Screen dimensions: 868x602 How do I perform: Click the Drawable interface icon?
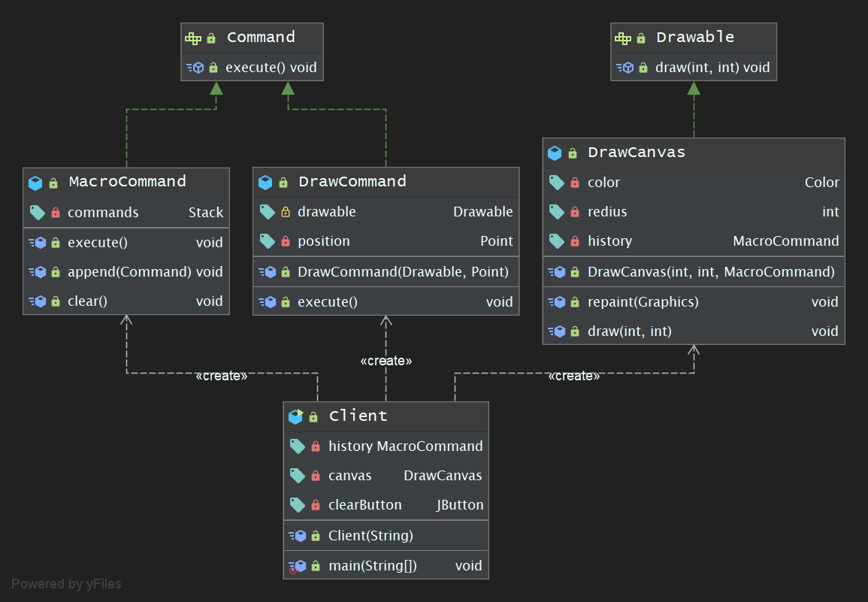pyautogui.click(x=622, y=38)
